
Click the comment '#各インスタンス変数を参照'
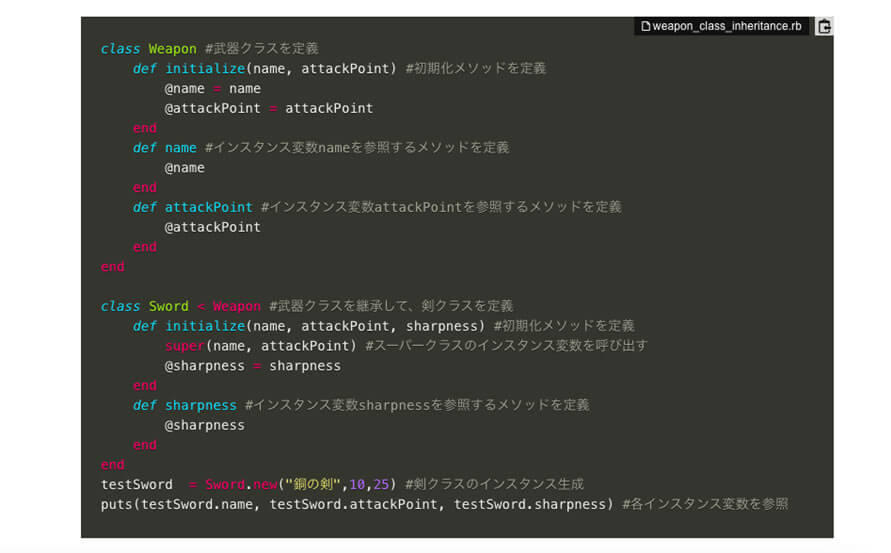(x=705, y=504)
